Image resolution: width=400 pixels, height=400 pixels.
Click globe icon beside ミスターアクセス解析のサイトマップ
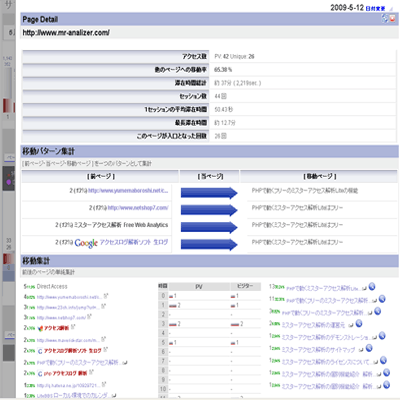(369, 348)
